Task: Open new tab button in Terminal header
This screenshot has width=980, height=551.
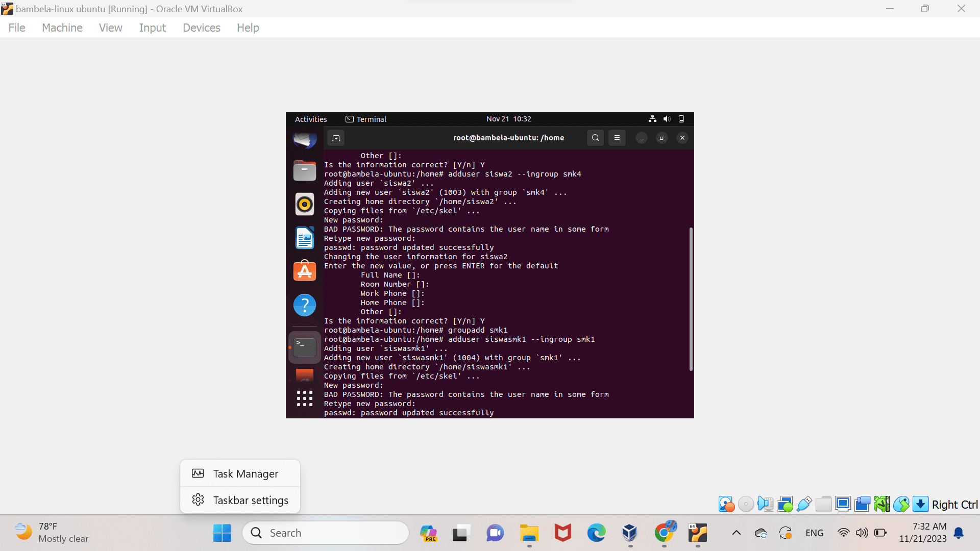Action: pyautogui.click(x=336, y=138)
